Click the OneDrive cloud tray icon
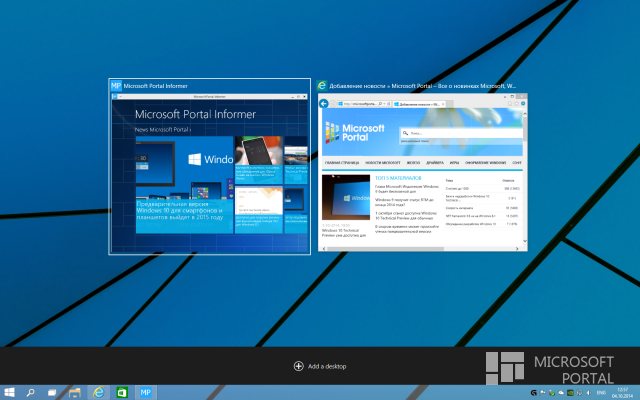Screen dimensions: 640x400 coord(561,393)
